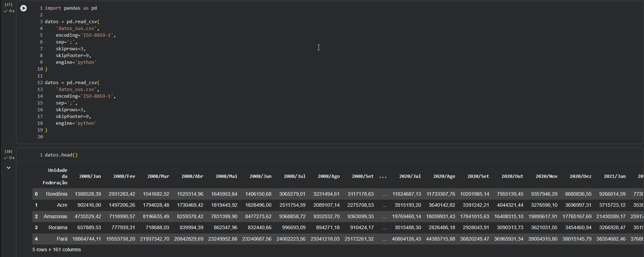The width and height of the screenshot is (644, 257).
Task: Click the cell value 9352532,70
Action: (x=326, y=216)
